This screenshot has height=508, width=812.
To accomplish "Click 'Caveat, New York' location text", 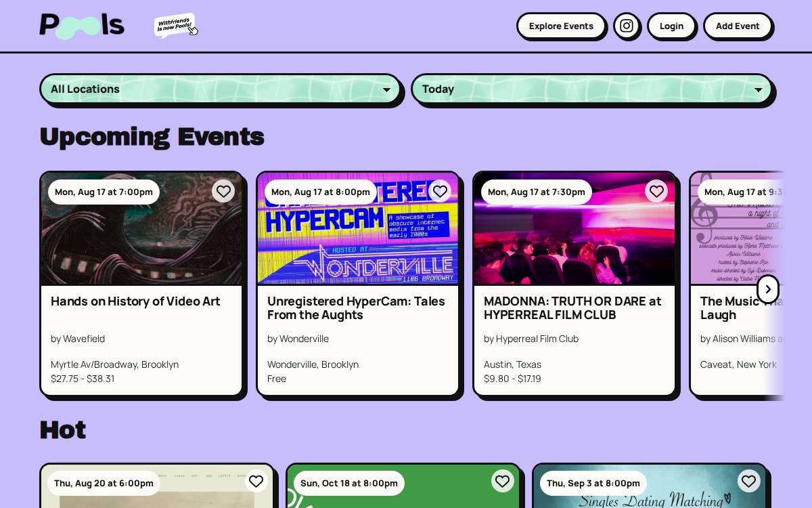I will pos(738,364).
